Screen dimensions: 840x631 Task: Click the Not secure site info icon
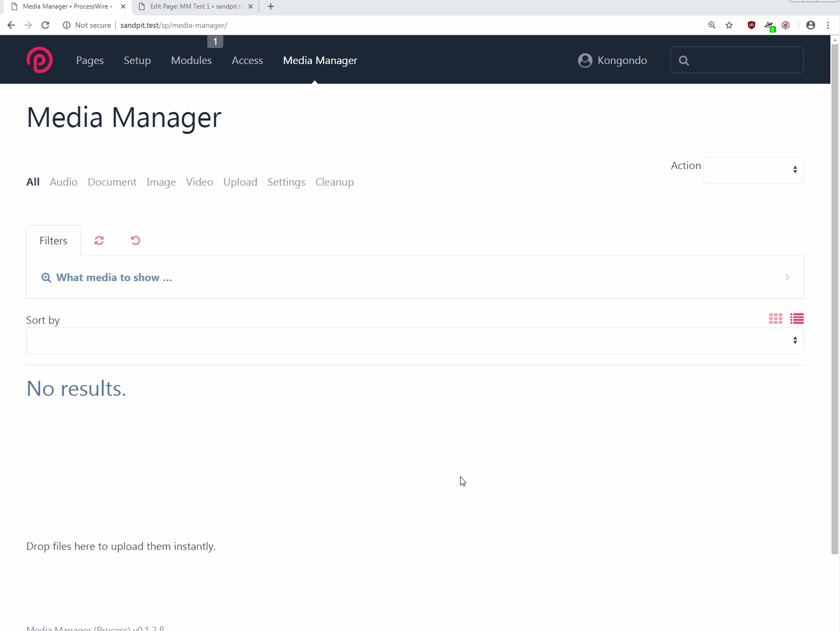[x=67, y=25]
